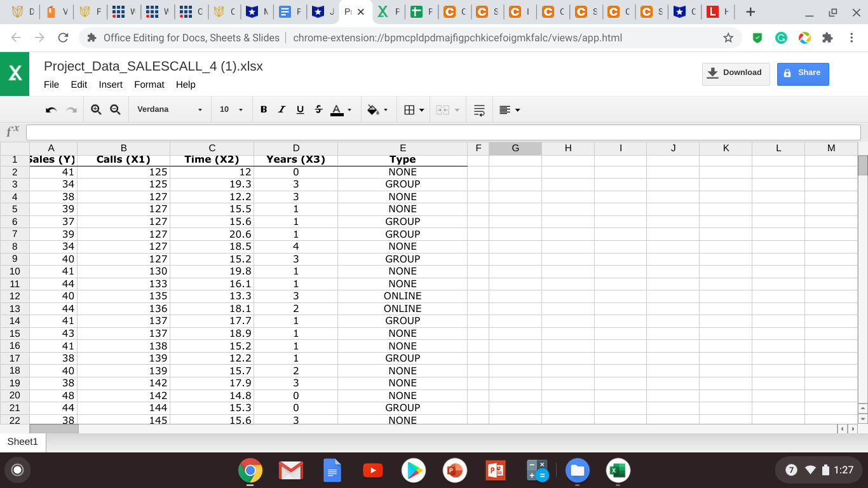Open the puzzle-piece extensions menu
Viewport: 868px width, 488px height.
click(x=827, y=37)
